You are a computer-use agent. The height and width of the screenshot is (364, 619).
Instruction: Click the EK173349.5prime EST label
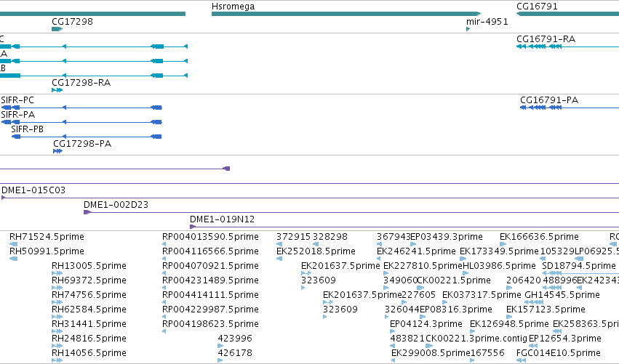pos(500,251)
